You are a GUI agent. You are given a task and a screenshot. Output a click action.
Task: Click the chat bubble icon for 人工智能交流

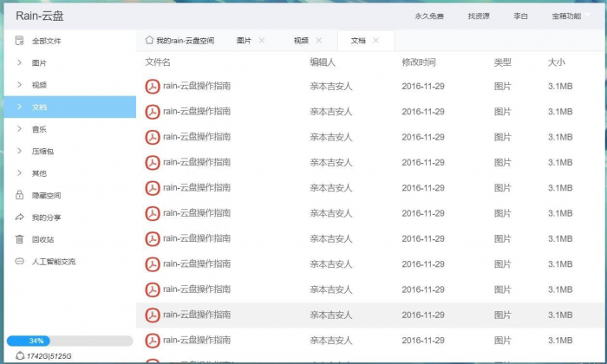click(20, 261)
